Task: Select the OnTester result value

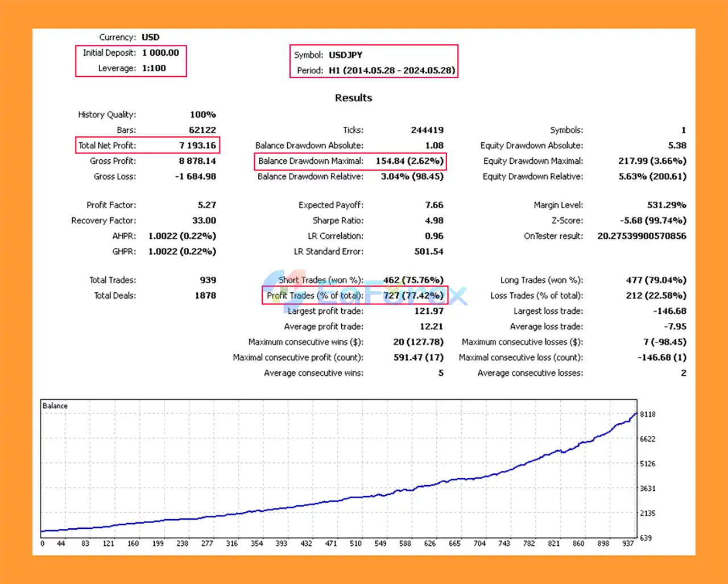Action: click(x=641, y=236)
